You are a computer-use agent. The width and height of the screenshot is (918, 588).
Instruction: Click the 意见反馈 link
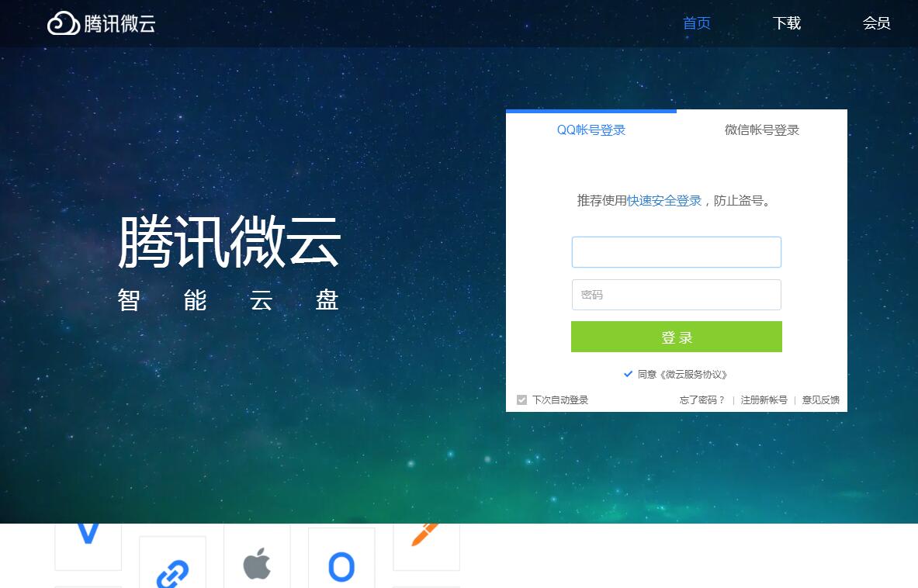click(820, 399)
